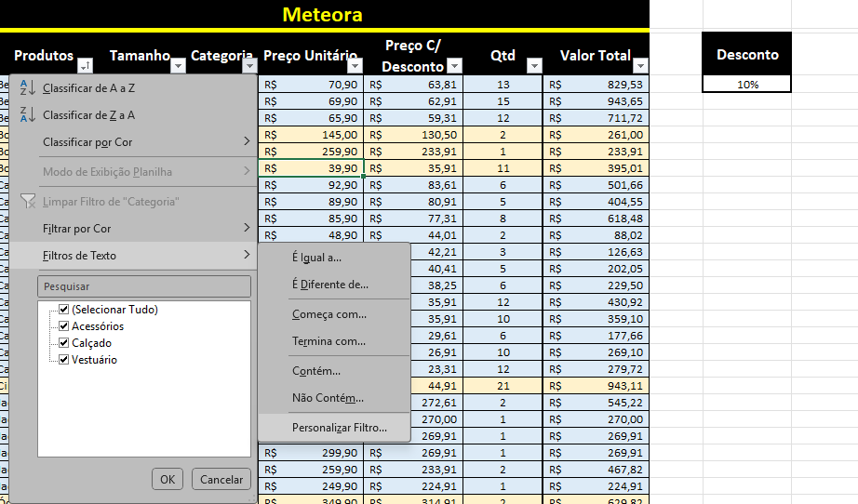This screenshot has width=858, height=504.
Task: Select the unit price cell 145,00
Action: 311,135
